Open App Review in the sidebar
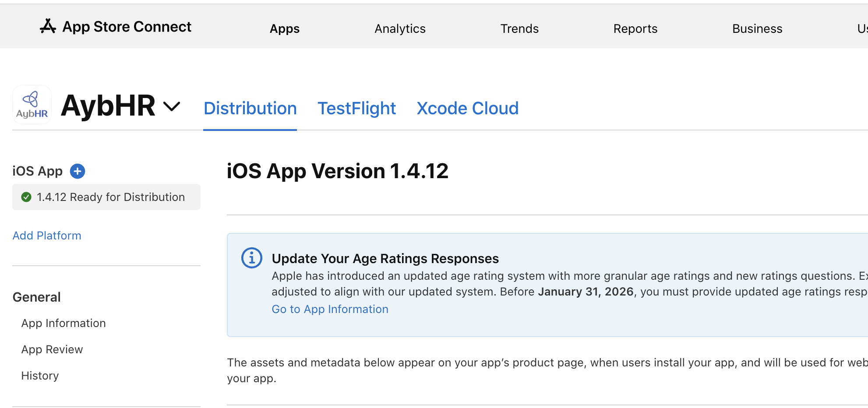868x408 pixels. coord(52,349)
